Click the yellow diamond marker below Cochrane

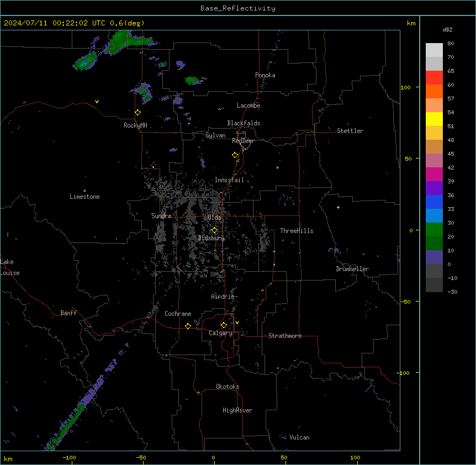coord(188,326)
